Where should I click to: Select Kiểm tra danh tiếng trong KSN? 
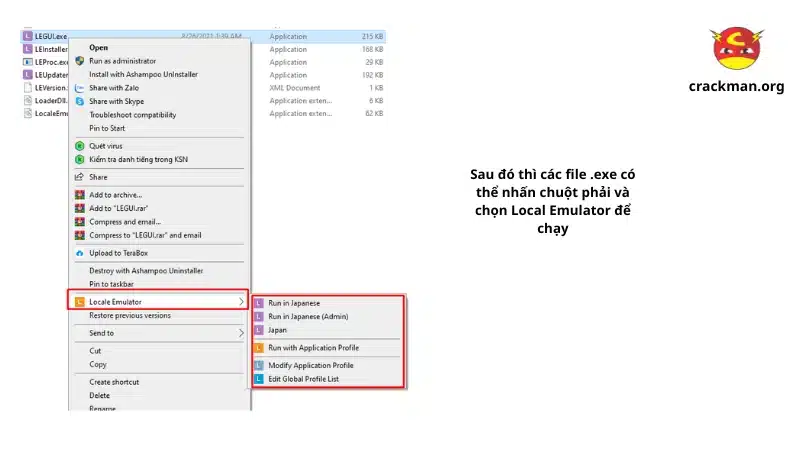(x=138, y=160)
